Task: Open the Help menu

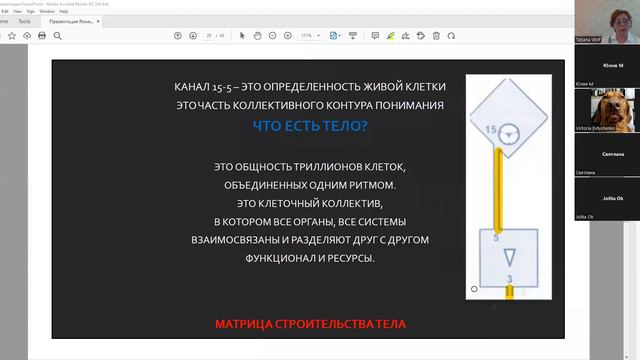Action: tap(64, 11)
